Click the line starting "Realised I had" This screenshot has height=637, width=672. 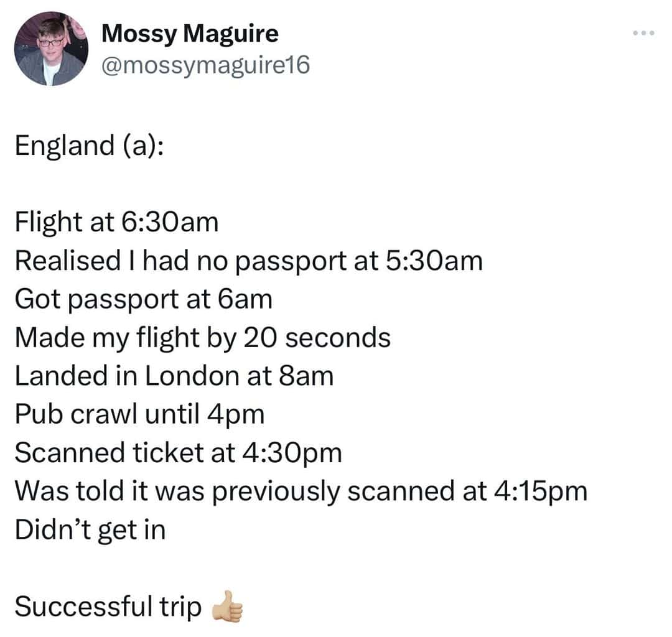[248, 261]
